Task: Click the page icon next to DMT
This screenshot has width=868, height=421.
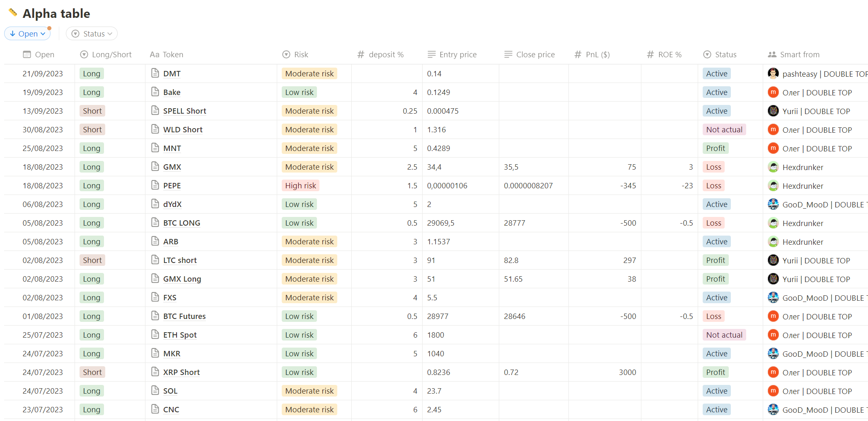Action: [x=155, y=73]
